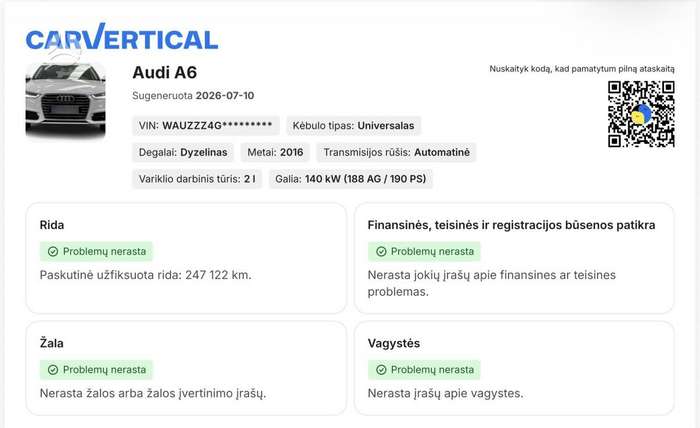This screenshot has width=700, height=428.
Task: Click the Galia 140 kW tag
Action: 350,179
